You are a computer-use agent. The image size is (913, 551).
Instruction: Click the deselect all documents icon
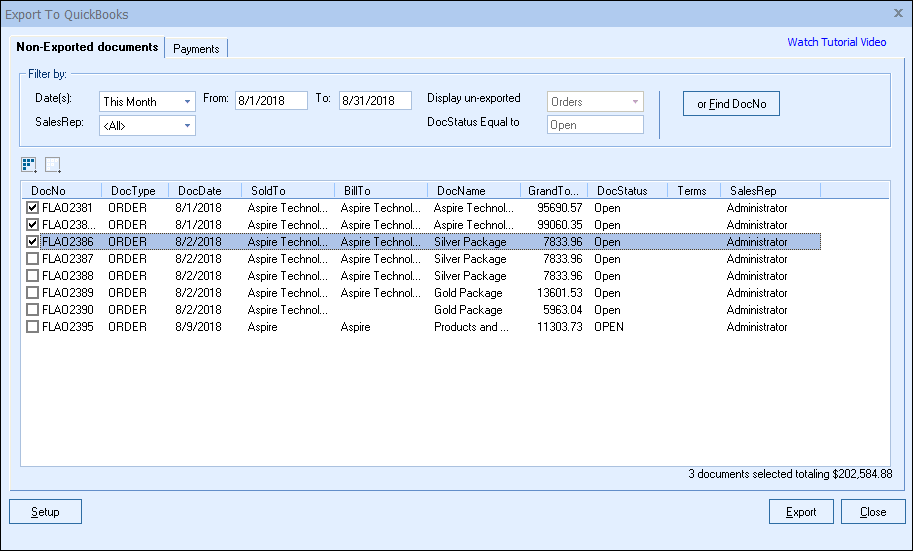click(x=53, y=165)
